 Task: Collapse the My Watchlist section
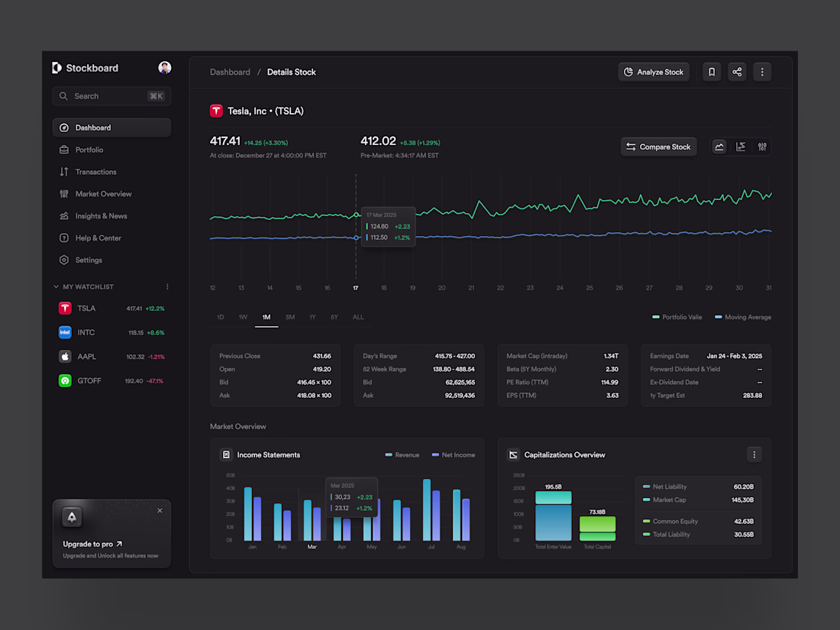pyautogui.click(x=56, y=287)
